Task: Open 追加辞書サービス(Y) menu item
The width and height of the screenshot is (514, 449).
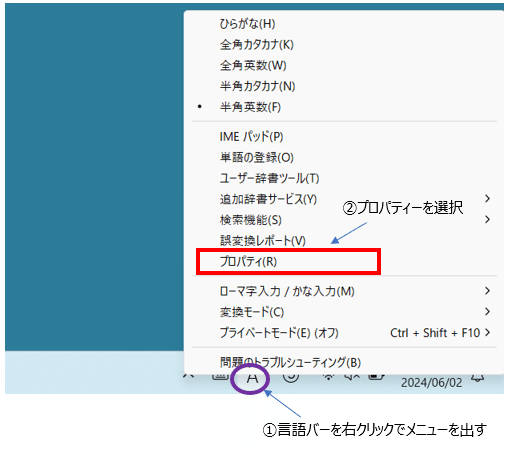Action: pyautogui.click(x=268, y=199)
